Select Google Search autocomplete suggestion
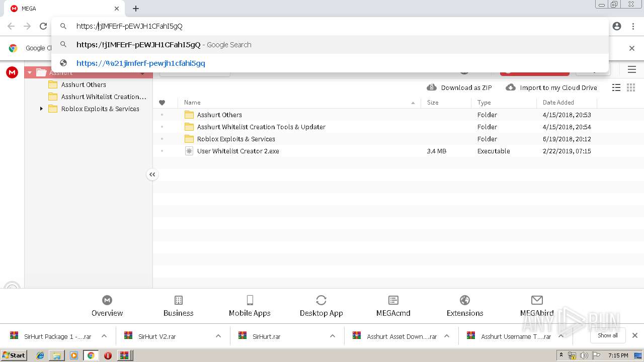Image resolution: width=644 pixels, height=362 pixels. pos(330,45)
